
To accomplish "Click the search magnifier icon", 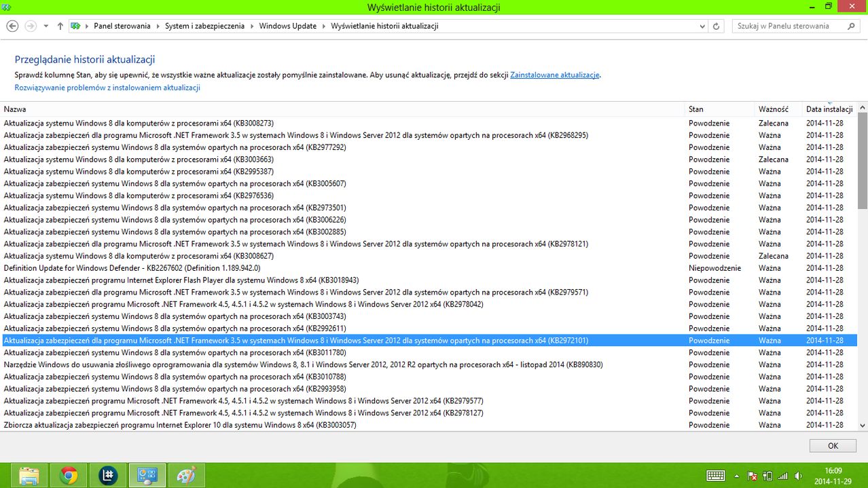I will tap(852, 26).
